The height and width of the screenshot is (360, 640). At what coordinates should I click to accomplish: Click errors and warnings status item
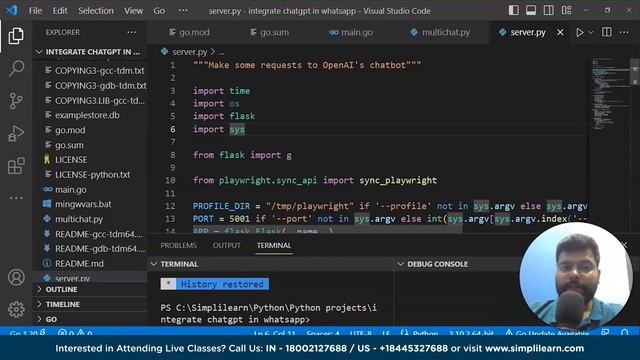(75, 333)
